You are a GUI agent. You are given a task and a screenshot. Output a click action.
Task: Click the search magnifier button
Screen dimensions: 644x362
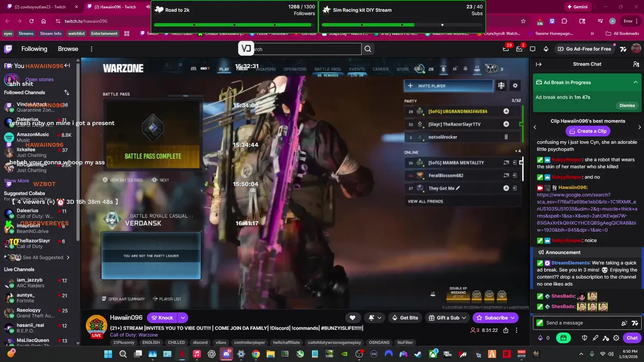click(368, 49)
